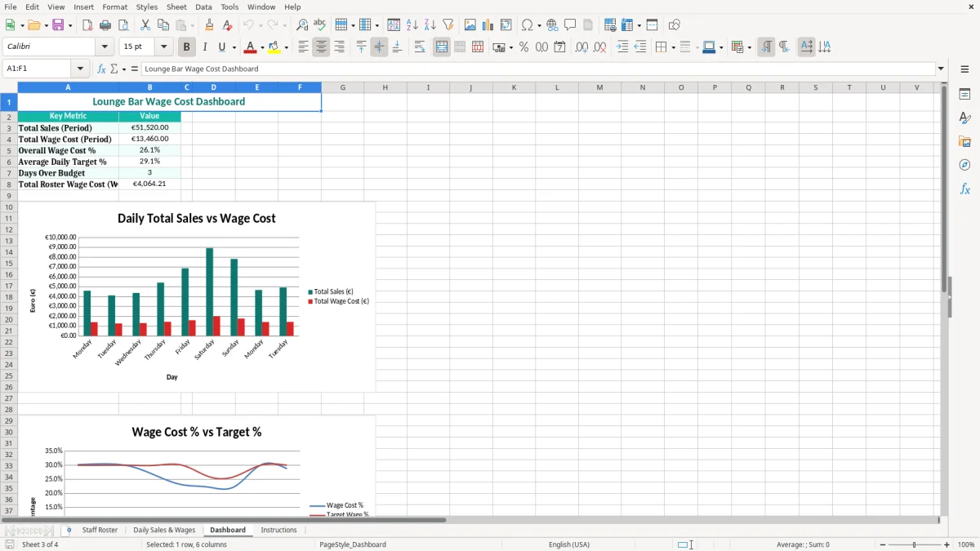Click the Copy icon

pyautogui.click(x=163, y=25)
